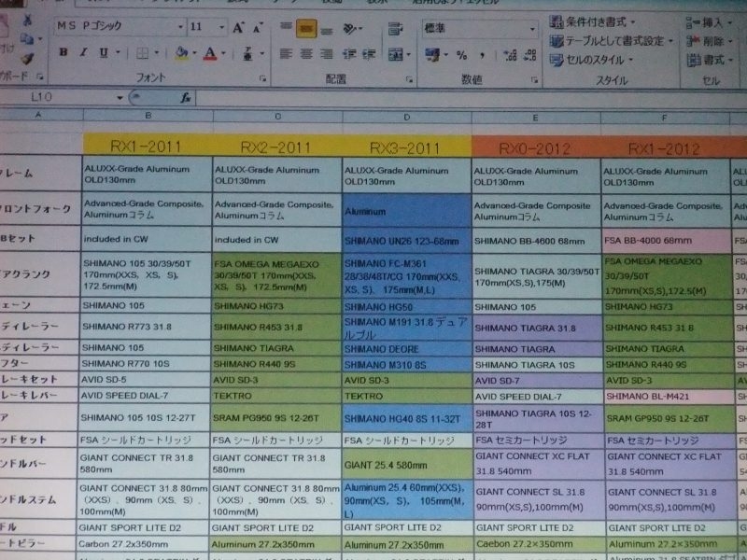Click the Borders icon
This screenshot has width=747, height=560.
tap(143, 53)
